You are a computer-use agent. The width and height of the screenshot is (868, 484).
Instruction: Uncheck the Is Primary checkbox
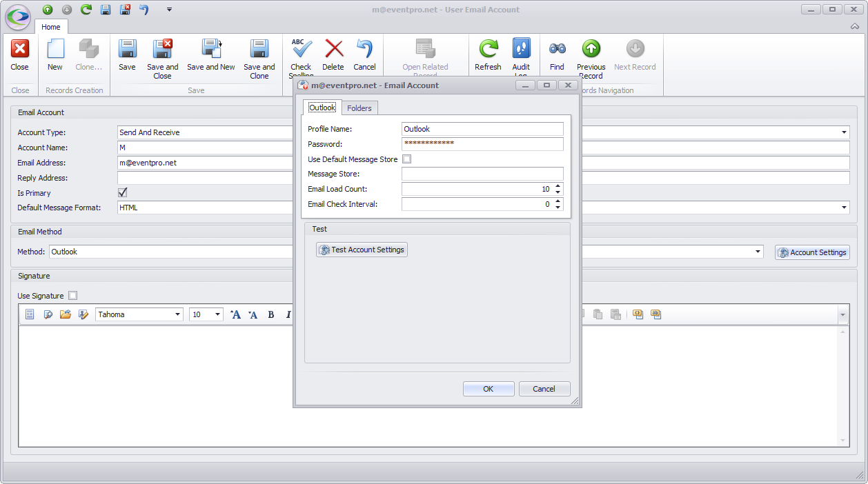click(x=123, y=192)
